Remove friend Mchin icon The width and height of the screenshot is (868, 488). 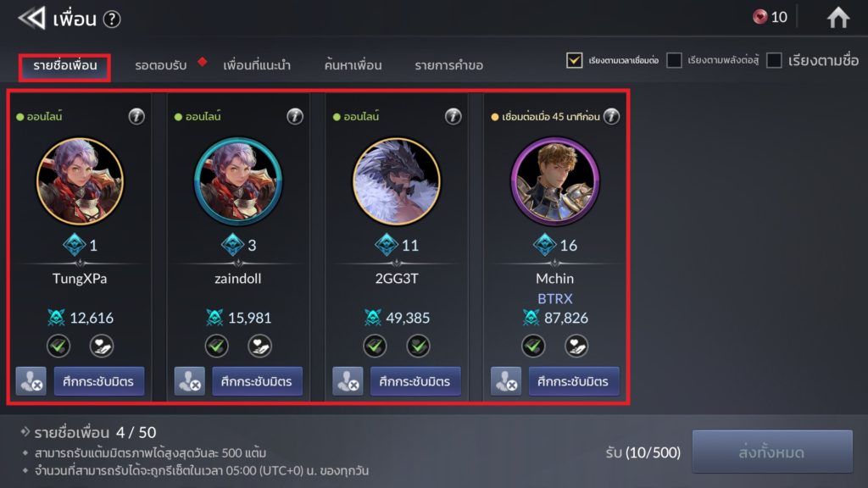click(x=506, y=381)
